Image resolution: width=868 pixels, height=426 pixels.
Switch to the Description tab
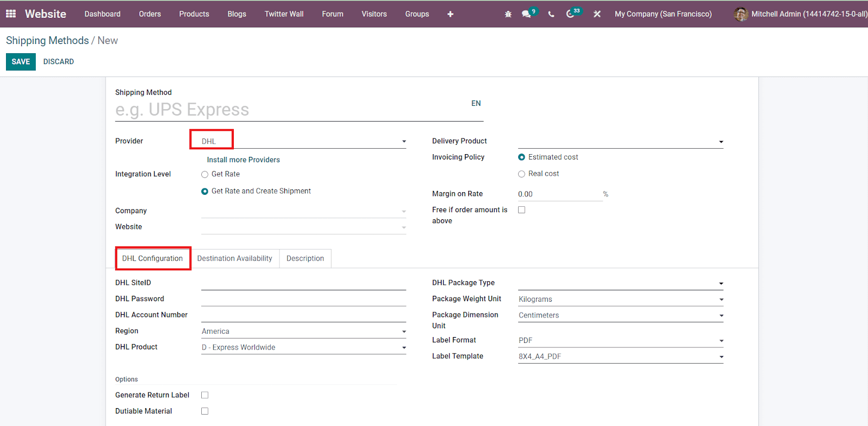pos(305,258)
